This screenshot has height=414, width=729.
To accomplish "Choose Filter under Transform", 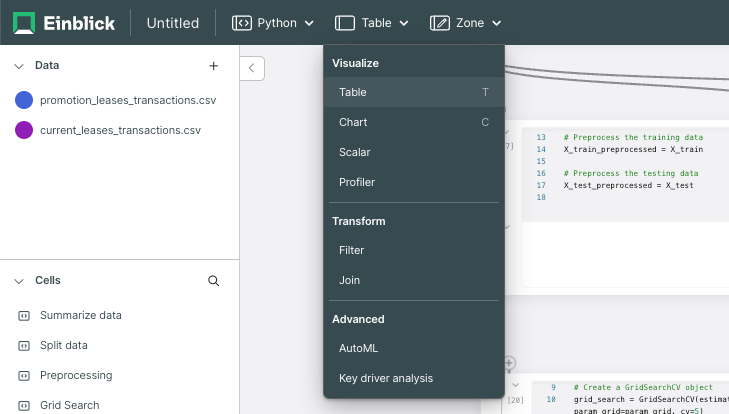I will pyautogui.click(x=414, y=250).
